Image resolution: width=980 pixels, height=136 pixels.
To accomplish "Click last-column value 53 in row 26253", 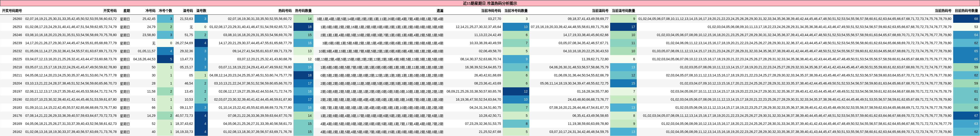I will [966, 27].
